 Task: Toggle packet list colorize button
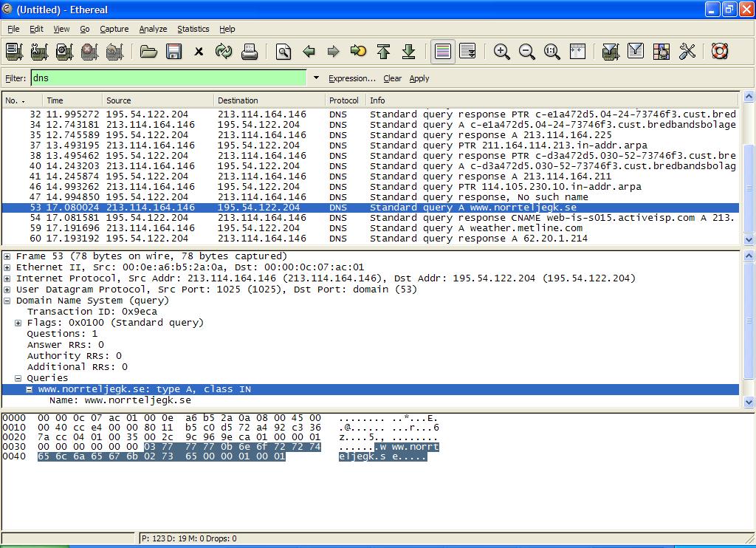[443, 51]
